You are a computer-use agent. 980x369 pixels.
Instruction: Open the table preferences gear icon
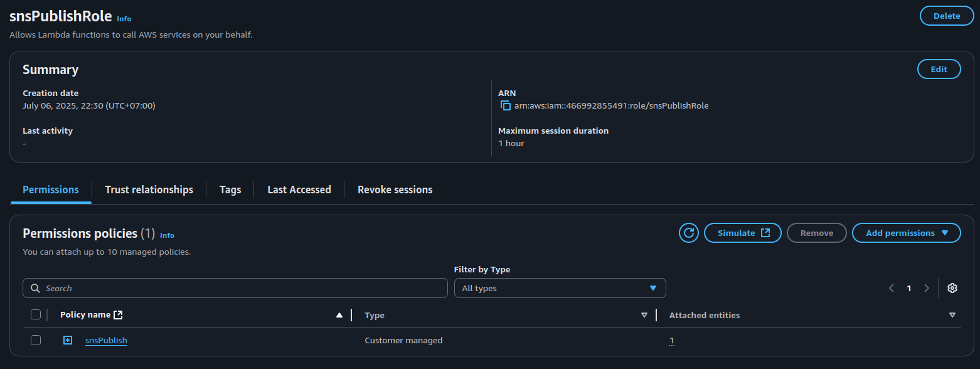pos(952,288)
